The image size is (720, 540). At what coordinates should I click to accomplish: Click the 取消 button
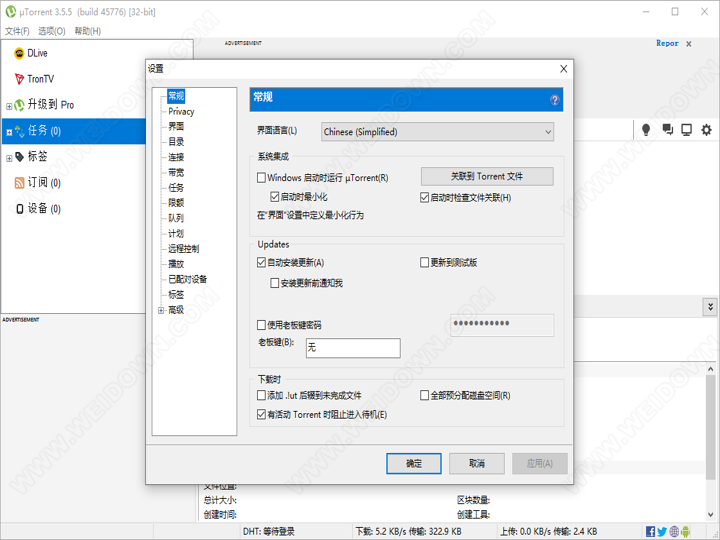point(477,464)
